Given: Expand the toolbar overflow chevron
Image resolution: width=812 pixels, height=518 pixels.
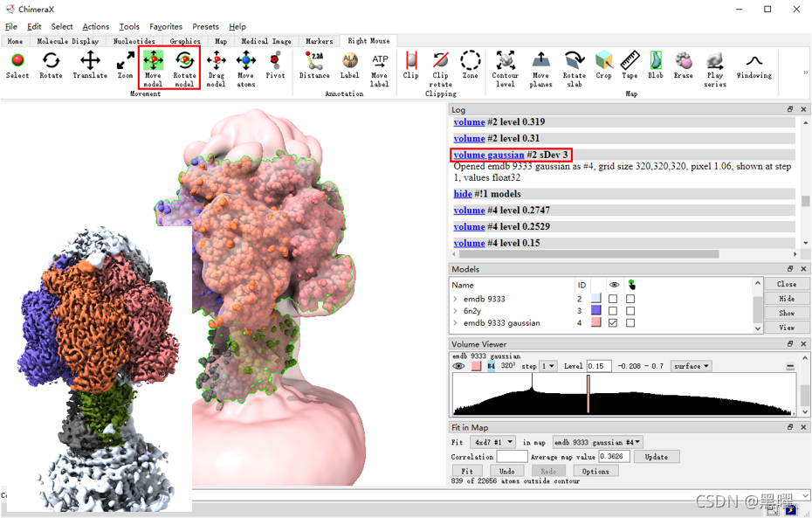Looking at the screenshot, I should click(x=805, y=73).
